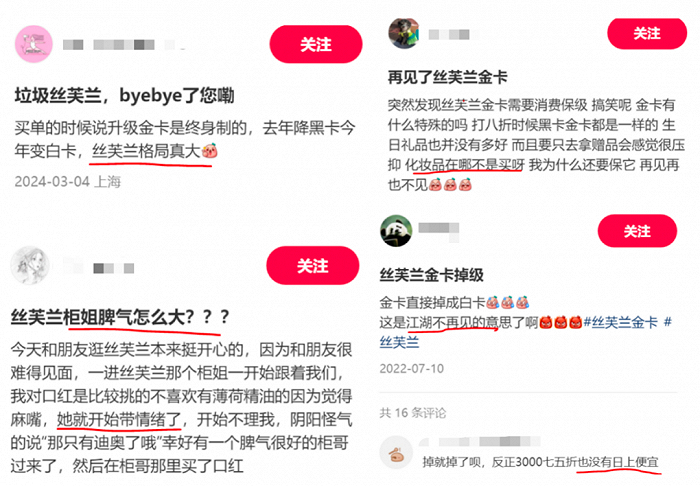The width and height of the screenshot is (700, 486).
Task: Open post titled 再见了丝芙兰金卡
Action: click(x=448, y=77)
